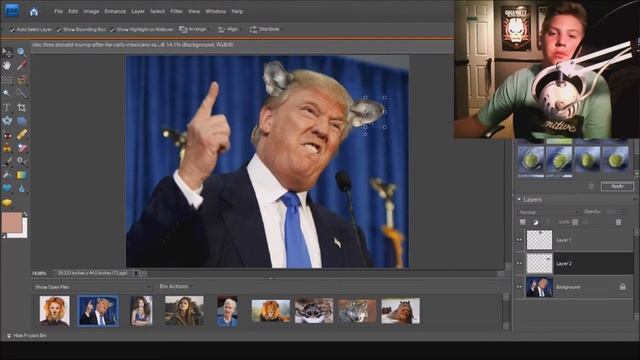
Task: Select the Hand tool
Action: pos(7,65)
